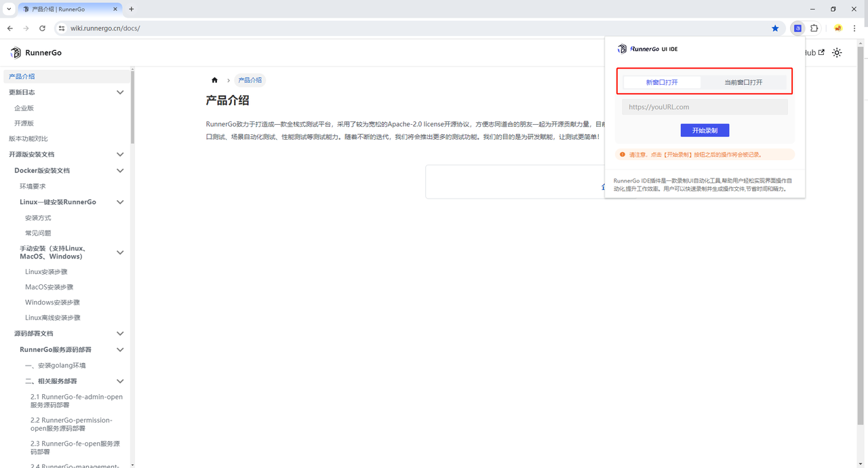Select the 新窗口打开 tab
The width and height of the screenshot is (868, 468).
[662, 82]
